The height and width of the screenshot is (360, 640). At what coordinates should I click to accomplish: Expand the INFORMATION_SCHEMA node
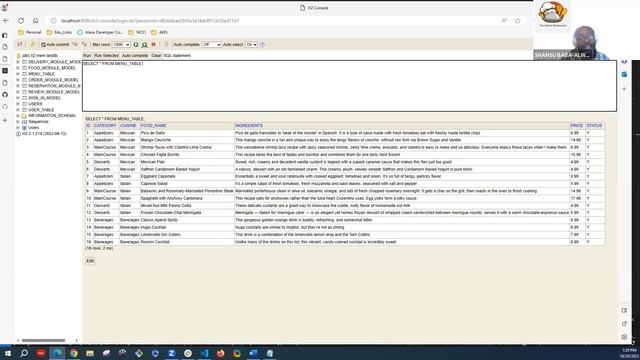[18, 116]
